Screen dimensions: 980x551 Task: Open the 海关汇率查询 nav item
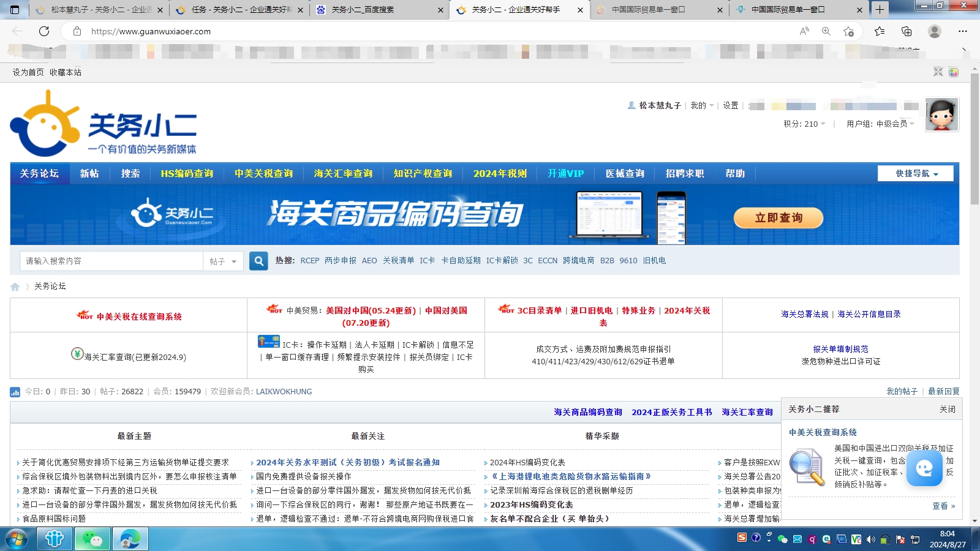pyautogui.click(x=343, y=173)
